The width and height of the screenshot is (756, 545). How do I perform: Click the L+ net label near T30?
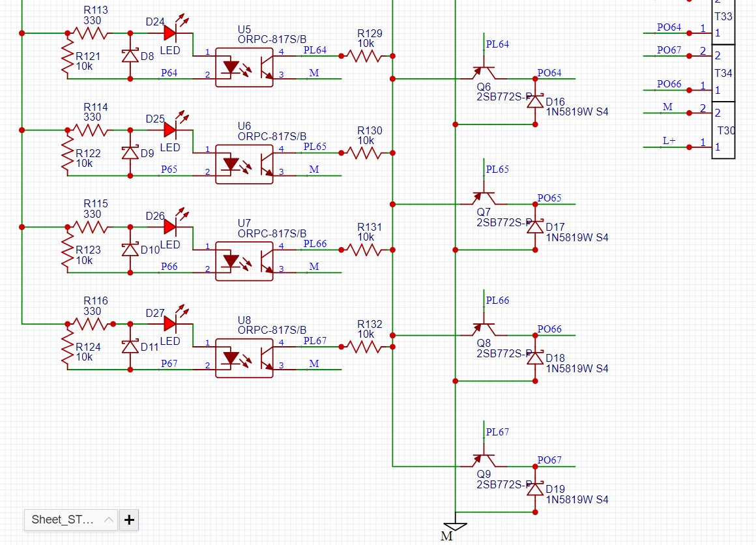pyautogui.click(x=669, y=141)
